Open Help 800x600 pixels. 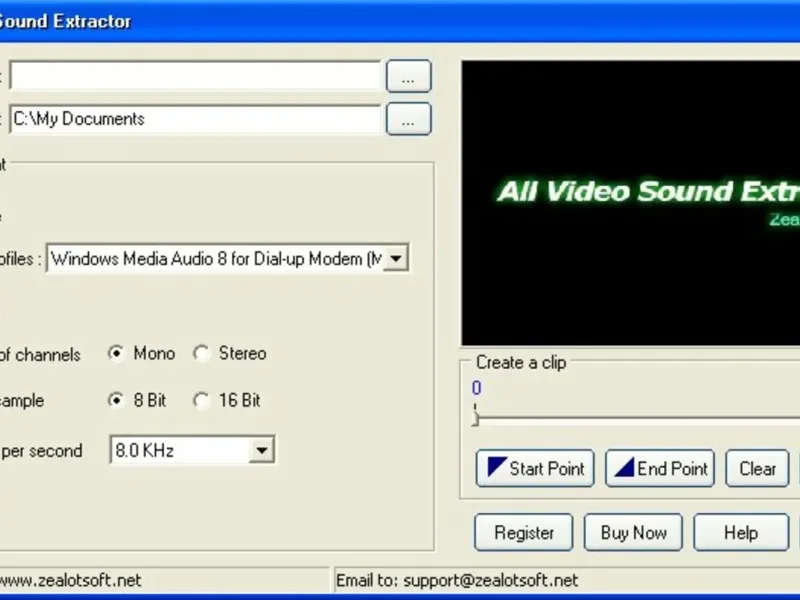coord(741,532)
